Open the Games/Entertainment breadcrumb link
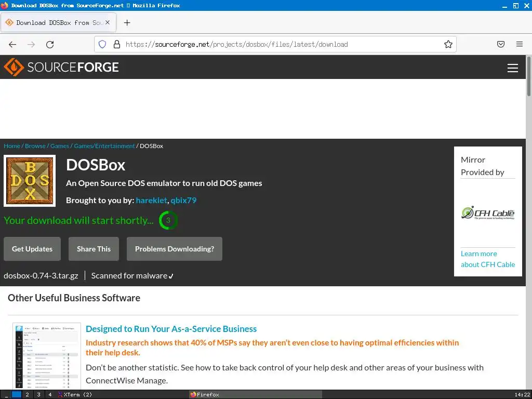 (104, 146)
